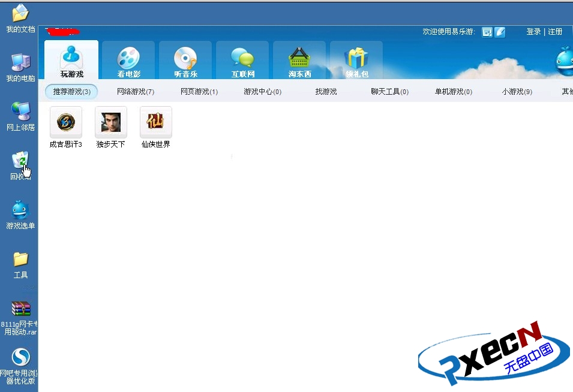Click the calculator icon near 欢迎使用易乐游
This screenshot has width=573, height=392.
487,32
